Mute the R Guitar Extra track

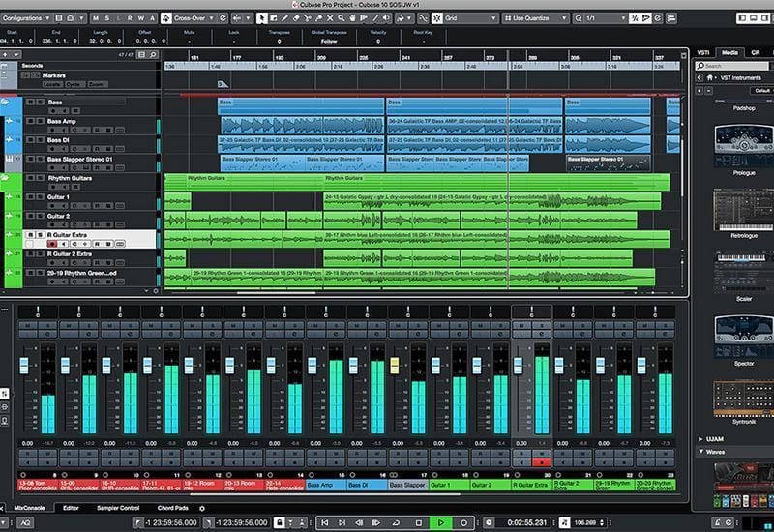click(29, 235)
